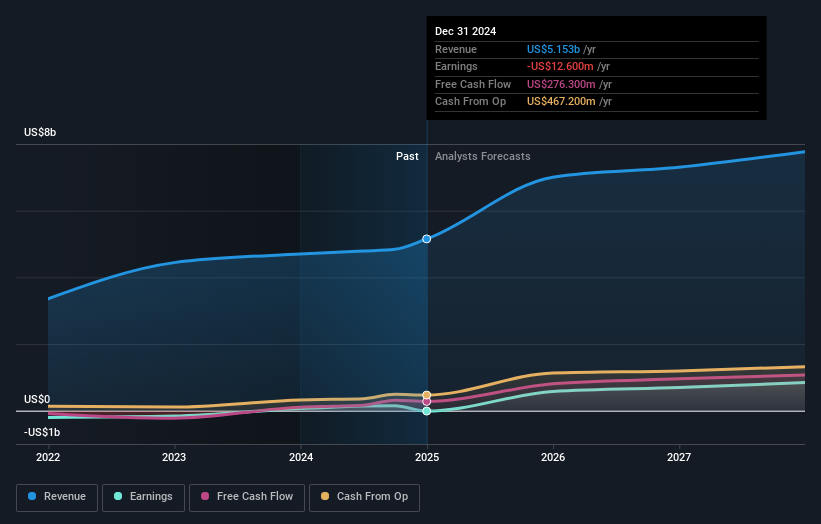Viewport: 821px width, 524px height.
Task: Click the Earnings row label in tooltip
Action: click(456, 66)
